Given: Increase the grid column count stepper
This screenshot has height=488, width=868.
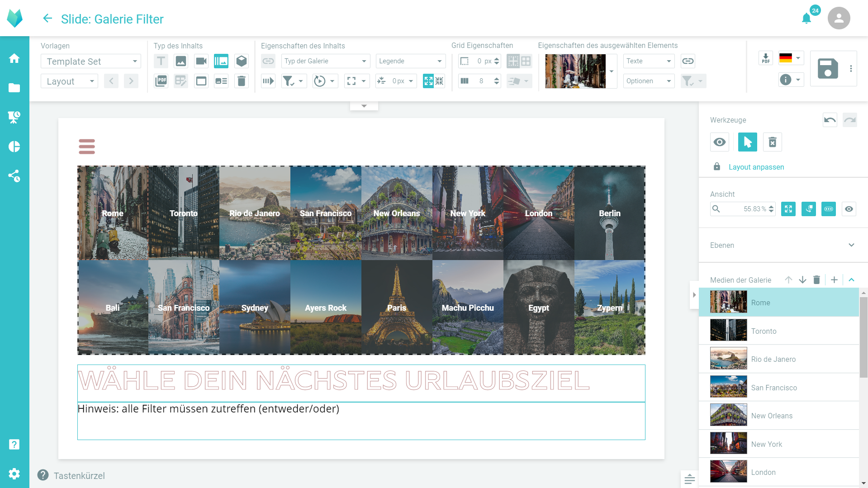Looking at the screenshot, I should click(497, 78).
